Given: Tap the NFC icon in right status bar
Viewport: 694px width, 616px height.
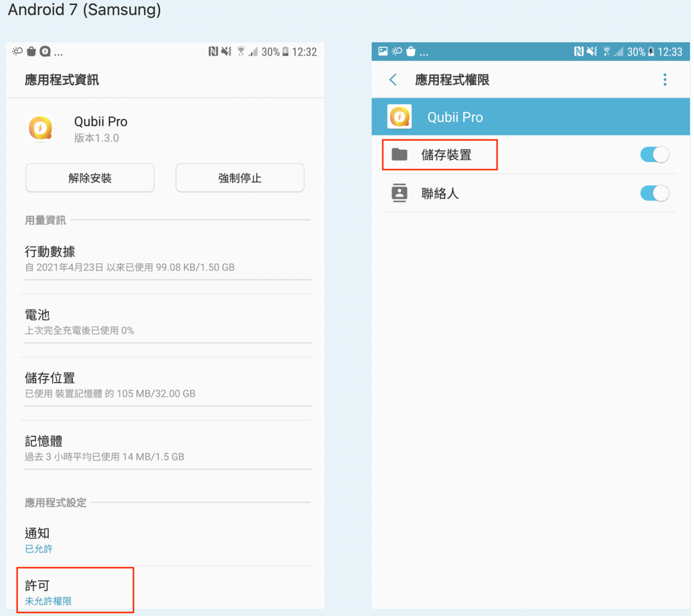Looking at the screenshot, I should click(x=579, y=51).
